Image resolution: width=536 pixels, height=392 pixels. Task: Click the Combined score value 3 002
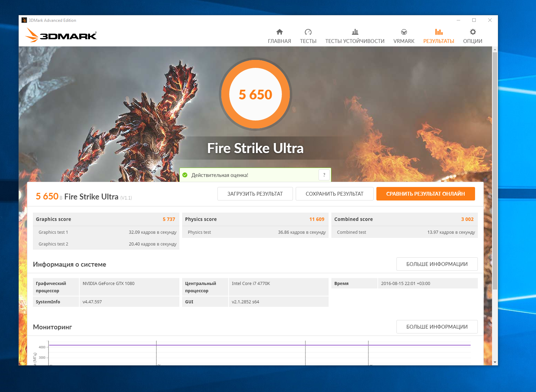click(x=467, y=219)
